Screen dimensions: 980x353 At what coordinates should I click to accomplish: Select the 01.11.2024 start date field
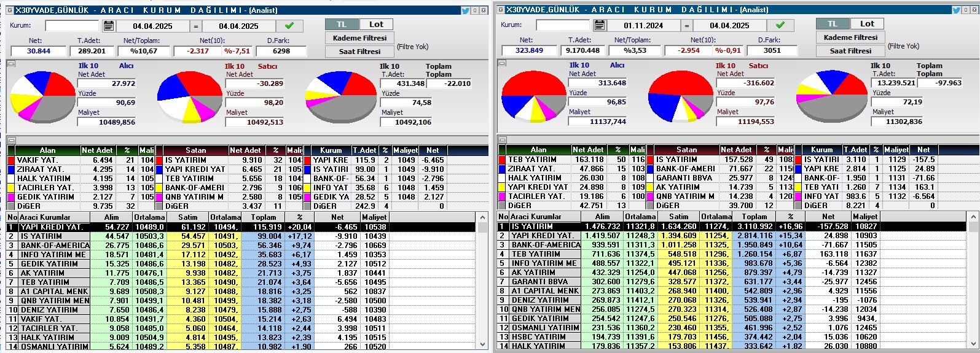pos(644,25)
